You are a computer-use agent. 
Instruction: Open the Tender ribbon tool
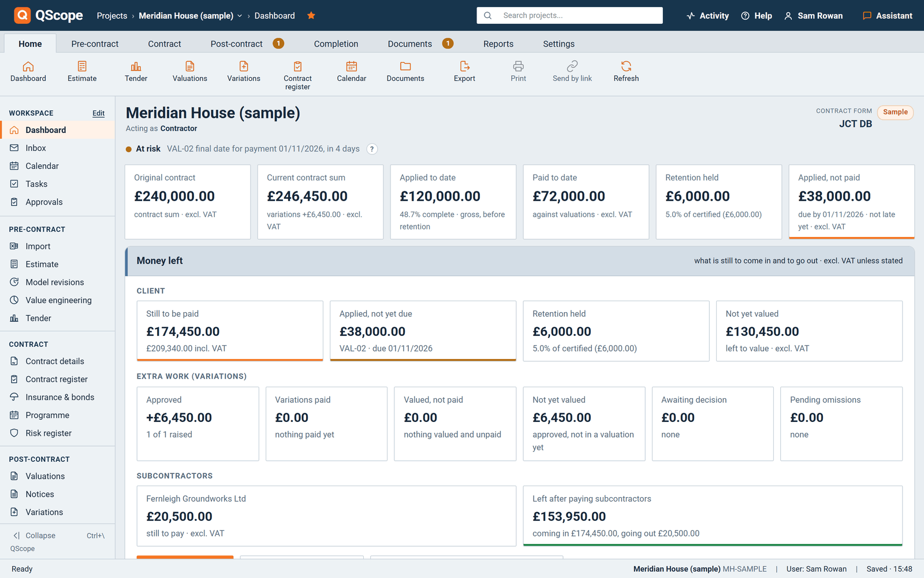[136, 72]
